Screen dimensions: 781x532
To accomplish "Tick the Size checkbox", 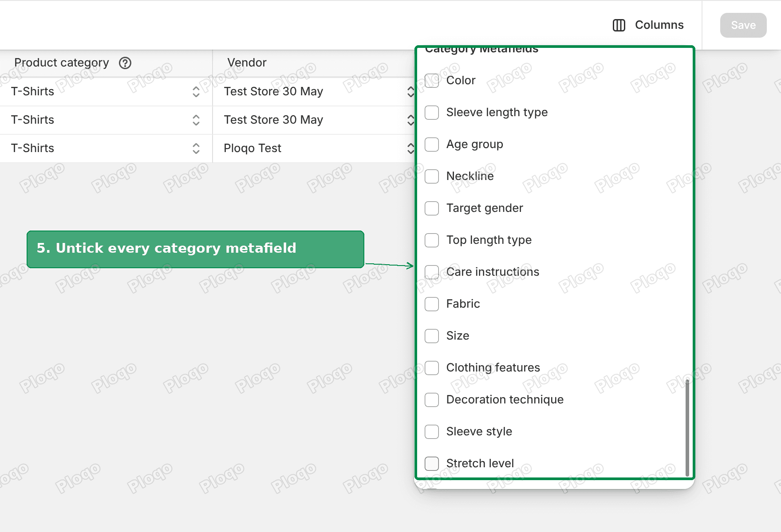I will [432, 336].
